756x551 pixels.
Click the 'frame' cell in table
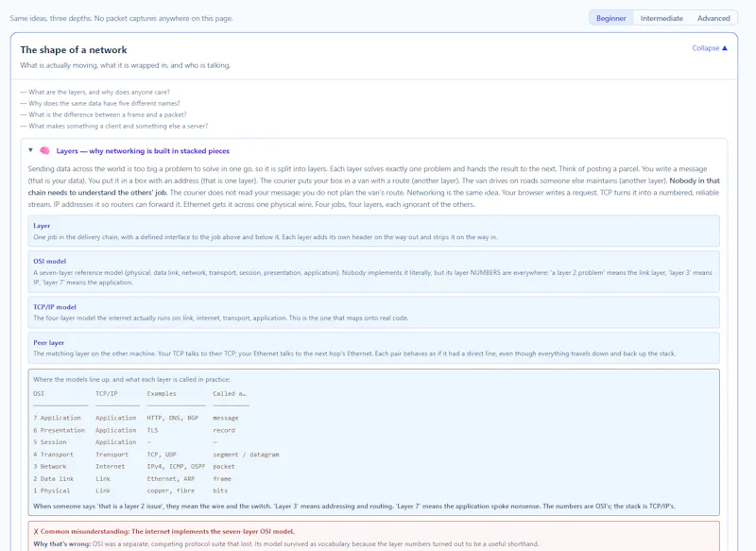pyautogui.click(x=222, y=478)
